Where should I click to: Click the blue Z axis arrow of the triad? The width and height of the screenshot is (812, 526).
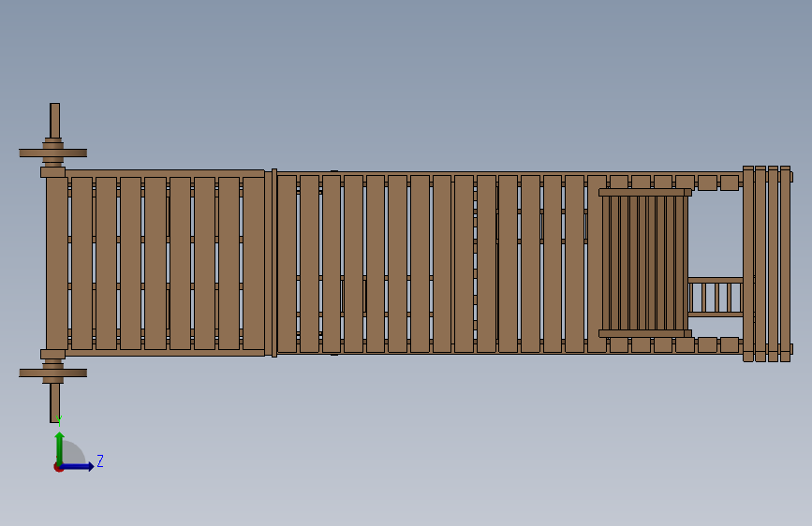click(77, 466)
